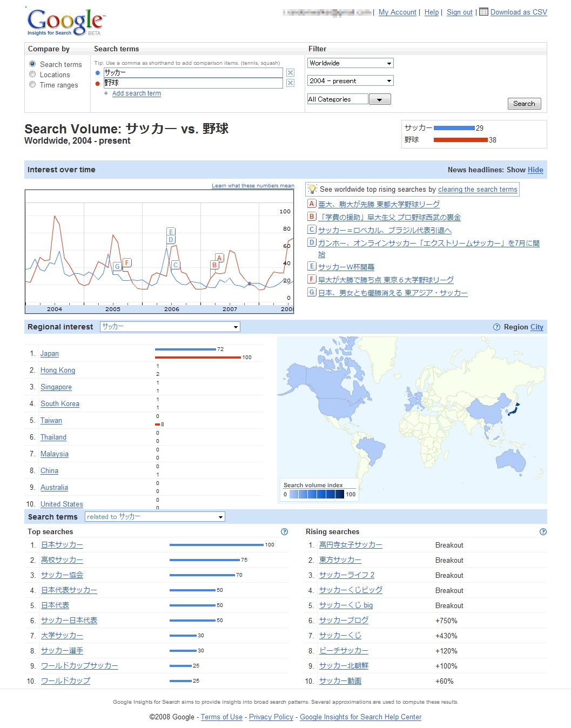Open help icon for Top searches
Viewport: 571px width, 728px height.
[285, 531]
